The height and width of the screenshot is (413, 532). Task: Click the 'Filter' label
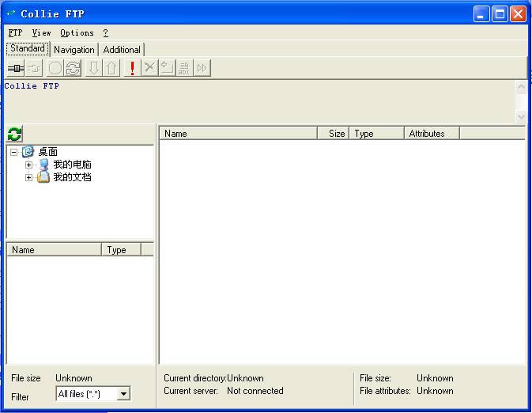tap(20, 397)
